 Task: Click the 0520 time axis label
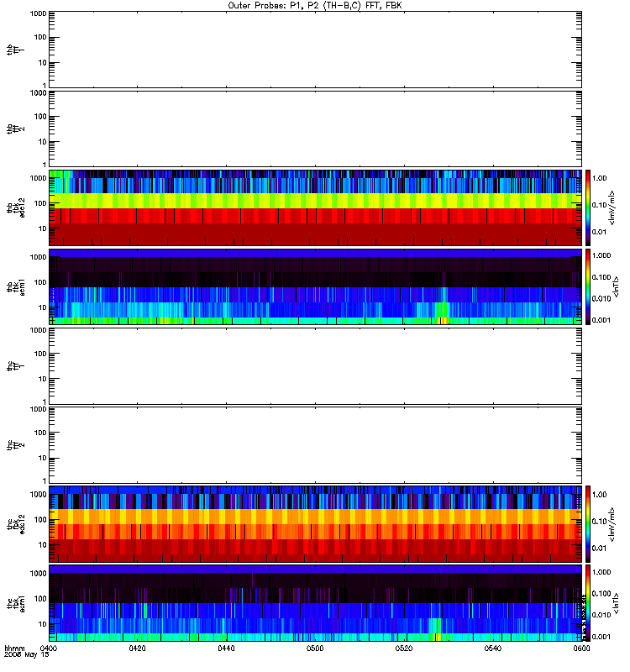click(404, 648)
